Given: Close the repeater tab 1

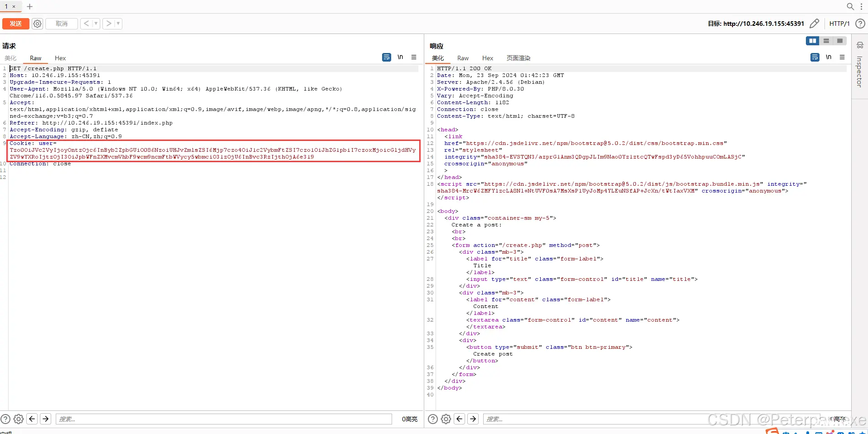Looking at the screenshot, I should point(14,6).
